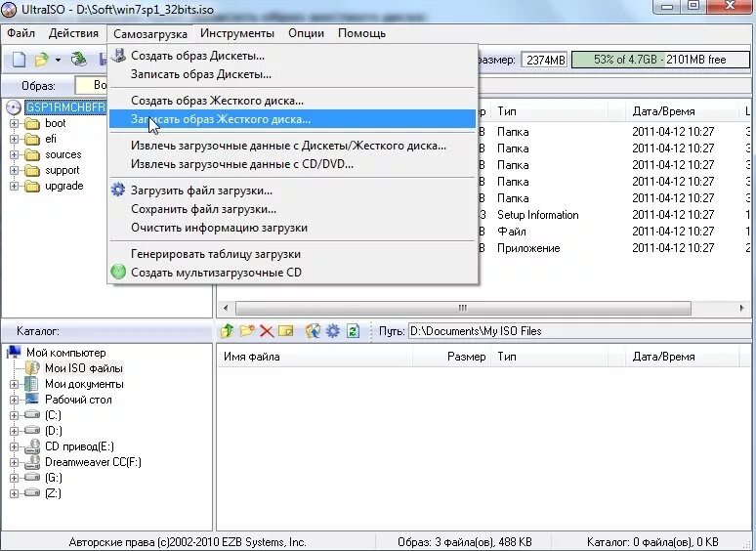Click the Рабочий стол desktop icon
756x551 pixels.
[32, 400]
